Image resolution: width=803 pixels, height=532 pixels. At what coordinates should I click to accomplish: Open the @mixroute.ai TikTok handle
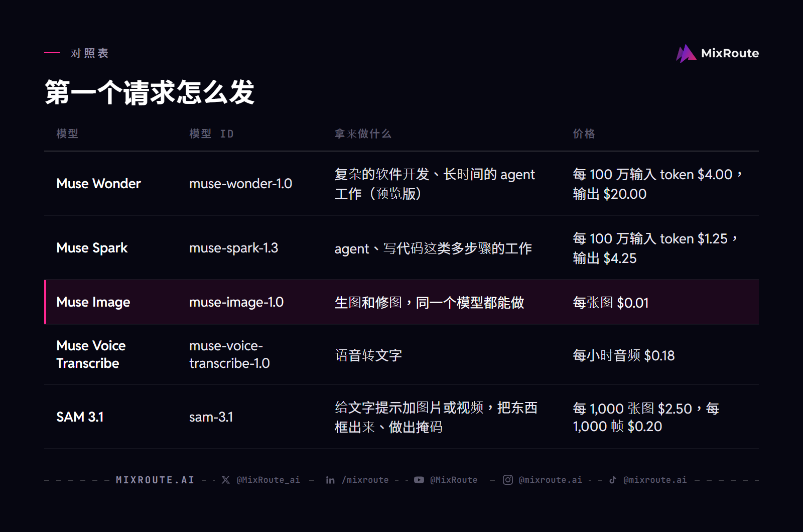coord(655,480)
